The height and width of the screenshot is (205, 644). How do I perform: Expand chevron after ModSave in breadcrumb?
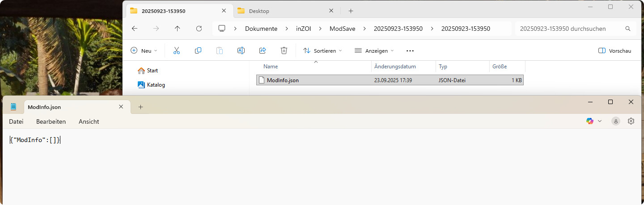tap(364, 29)
